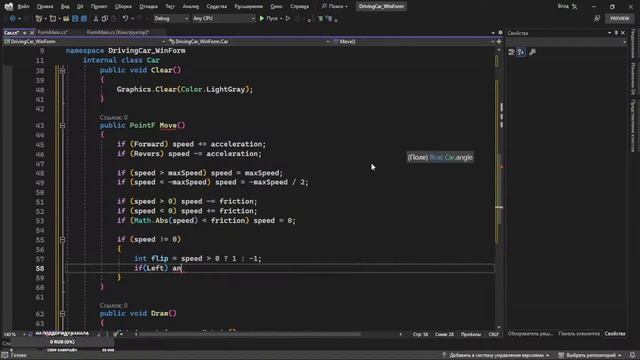Open the Анализ menu
The image size is (640, 360).
tap(191, 6)
